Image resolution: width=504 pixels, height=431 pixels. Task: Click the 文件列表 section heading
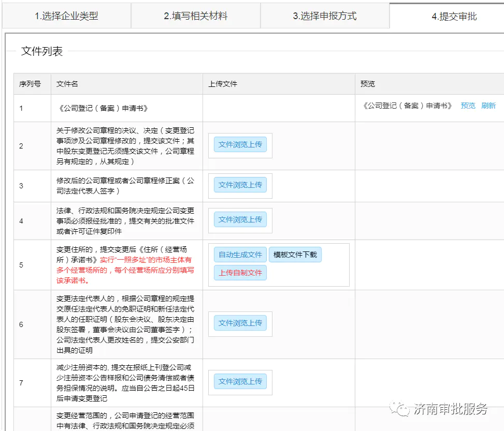pyautogui.click(x=41, y=51)
